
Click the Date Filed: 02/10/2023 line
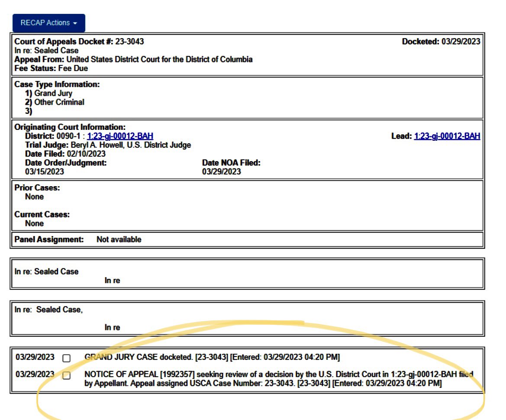(x=65, y=154)
